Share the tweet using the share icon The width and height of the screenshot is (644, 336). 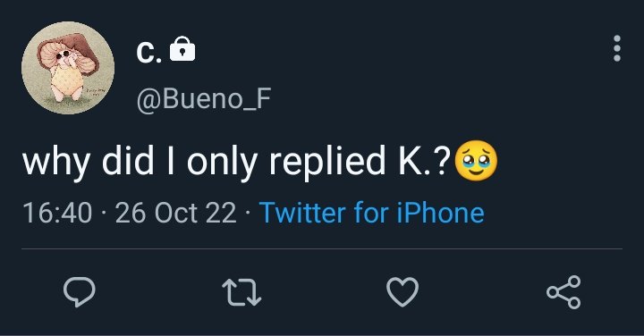pos(563,292)
